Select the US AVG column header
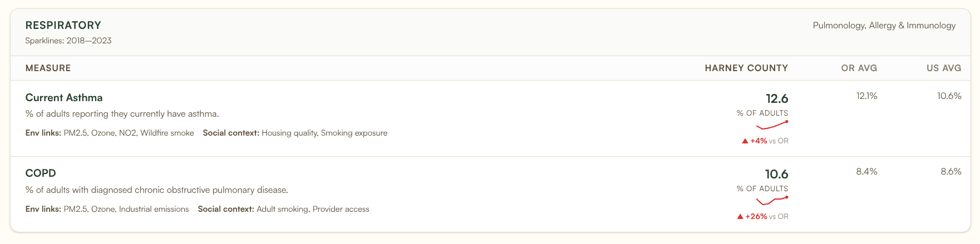Screen dimensions: 980x244 click(943, 68)
